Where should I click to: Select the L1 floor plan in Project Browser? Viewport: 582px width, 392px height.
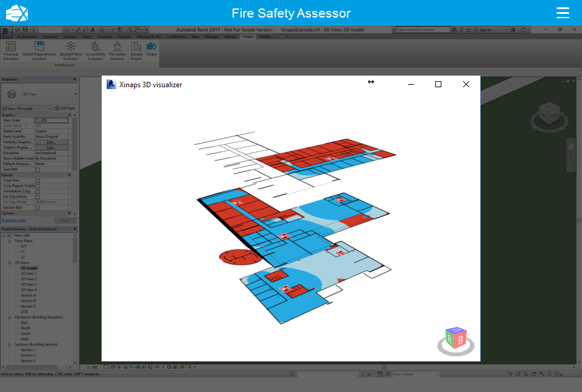(22, 252)
